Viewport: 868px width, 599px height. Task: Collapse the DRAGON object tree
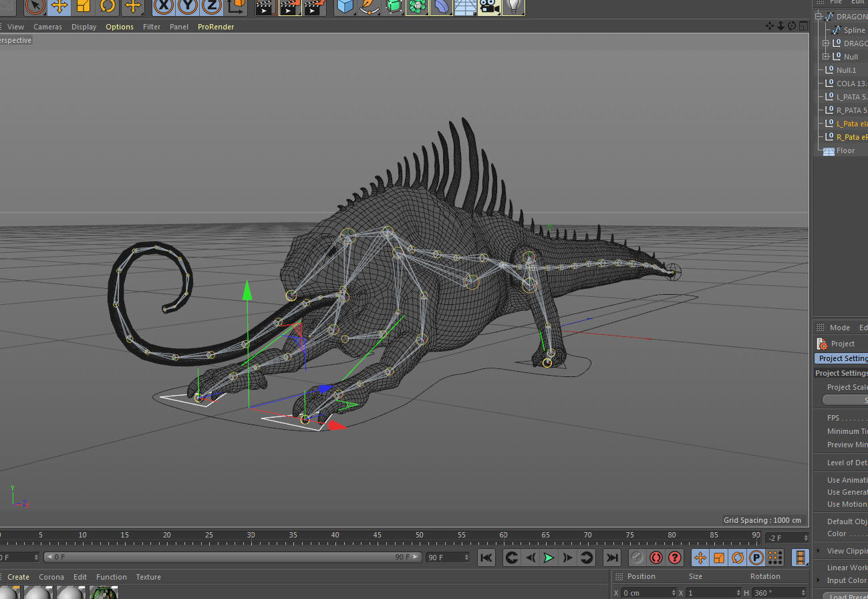tap(819, 17)
